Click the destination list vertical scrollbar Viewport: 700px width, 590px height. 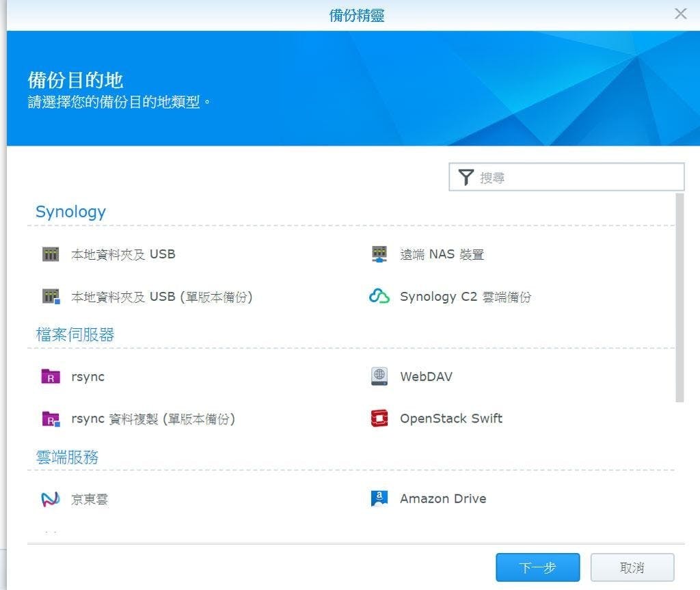point(679,298)
